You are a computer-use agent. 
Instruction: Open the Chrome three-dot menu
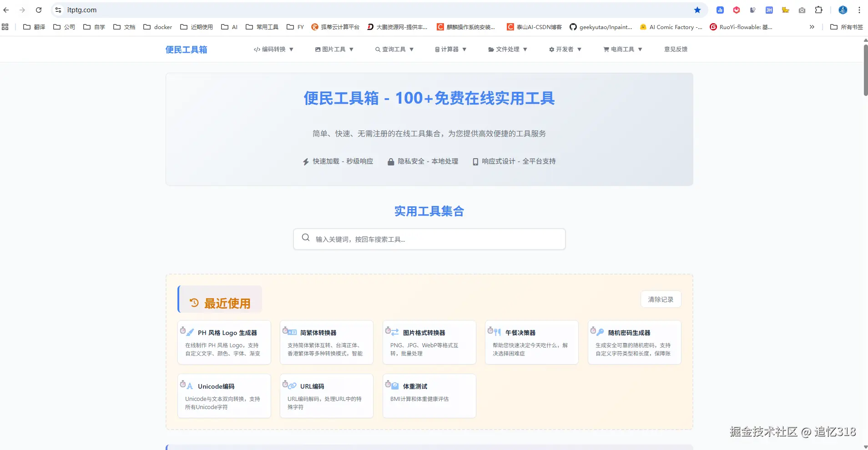859,10
